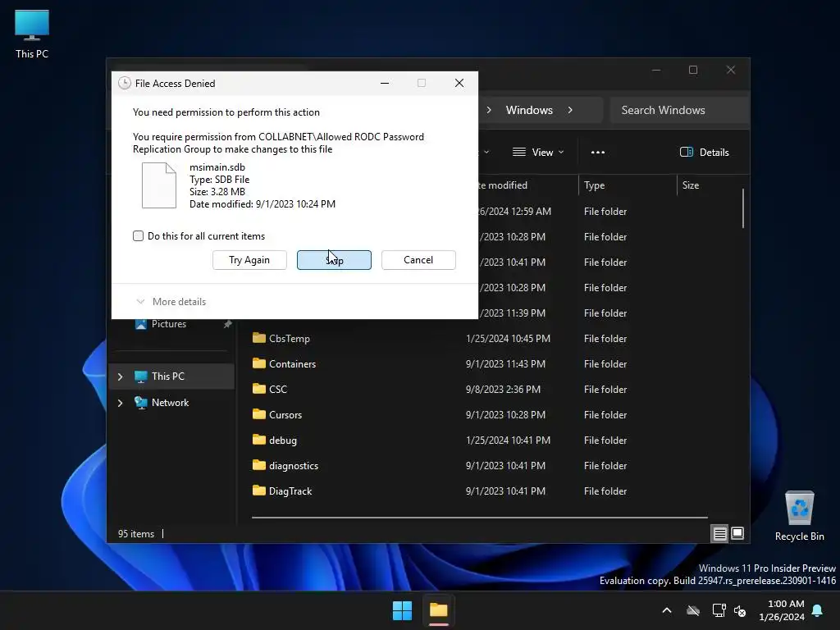Select the DiagTrack folder

(290, 491)
